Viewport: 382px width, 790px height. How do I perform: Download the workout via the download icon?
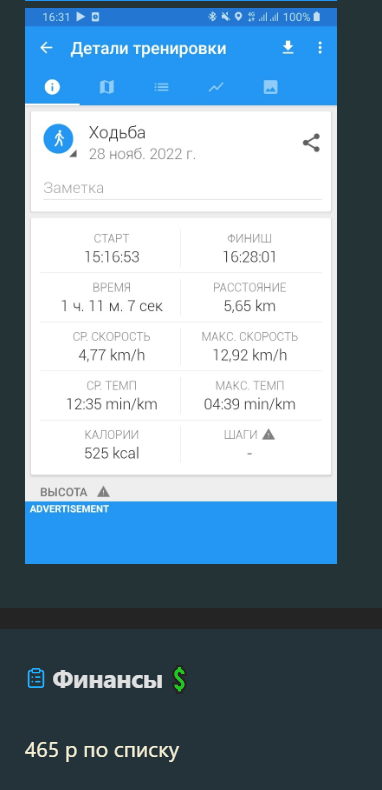(x=288, y=48)
